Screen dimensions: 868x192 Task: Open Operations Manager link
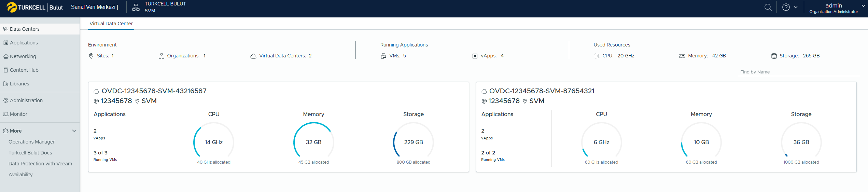tap(31, 142)
